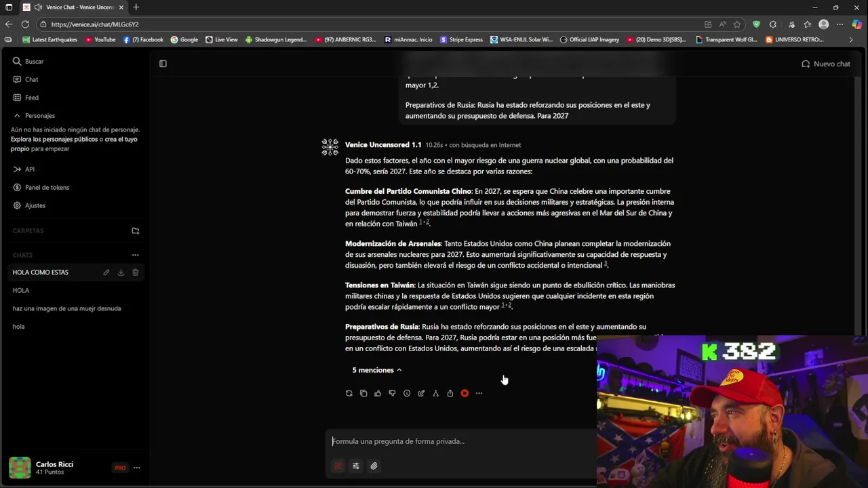
Task: Click the Carlos Ricci profile avatar
Action: tap(20, 468)
